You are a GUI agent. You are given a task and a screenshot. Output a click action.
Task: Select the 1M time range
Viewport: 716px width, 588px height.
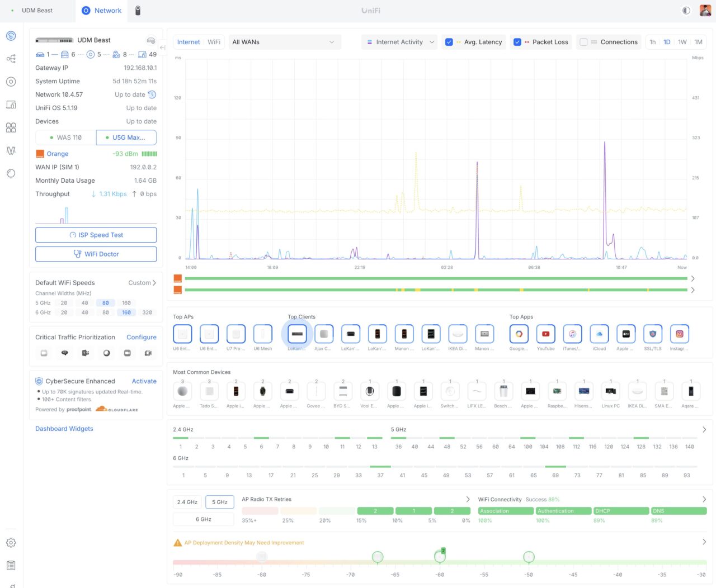pyautogui.click(x=698, y=42)
